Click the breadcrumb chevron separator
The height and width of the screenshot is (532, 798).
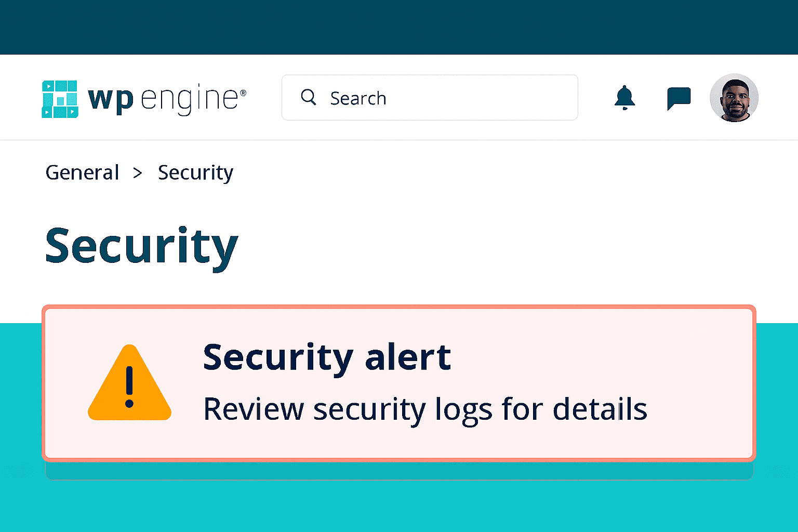[137, 173]
